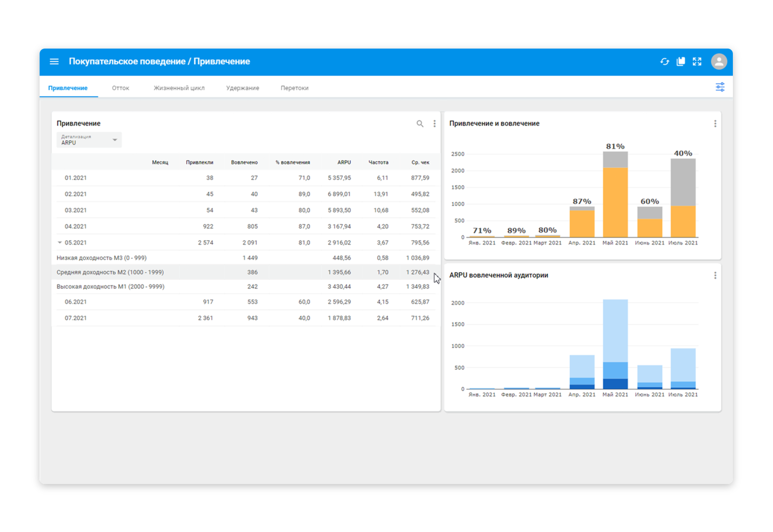Sort by the % вовлечения column header
Viewport: 773px width, 532px height.
[292, 163]
